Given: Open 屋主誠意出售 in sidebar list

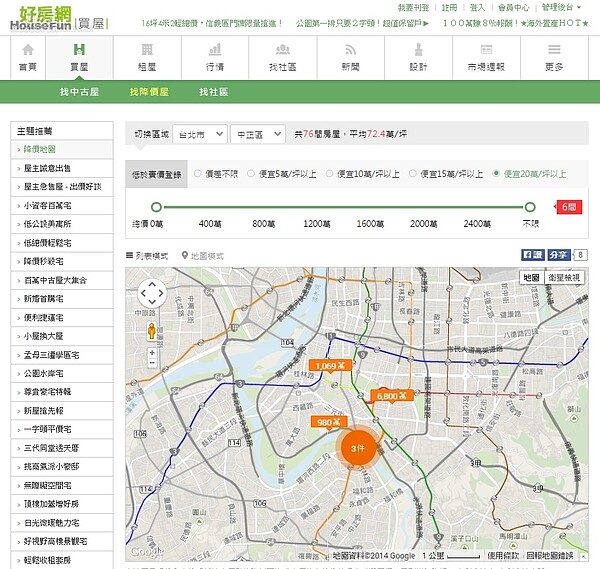Looking at the screenshot, I should [61, 168].
